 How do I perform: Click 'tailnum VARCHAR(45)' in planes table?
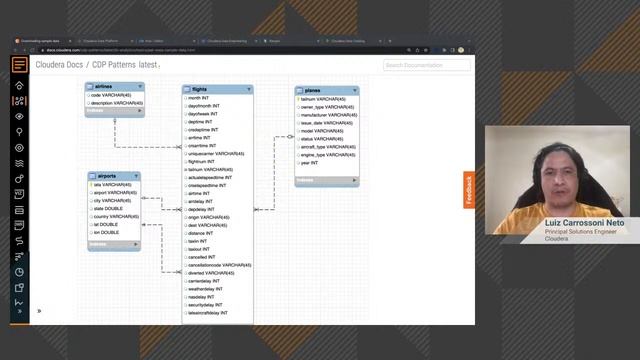pyautogui.click(x=323, y=99)
